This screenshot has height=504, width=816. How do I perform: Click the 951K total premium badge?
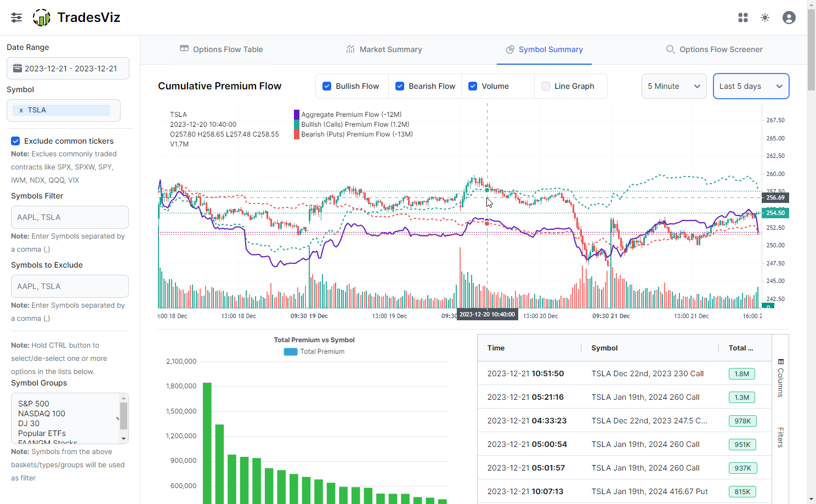pyautogui.click(x=743, y=445)
